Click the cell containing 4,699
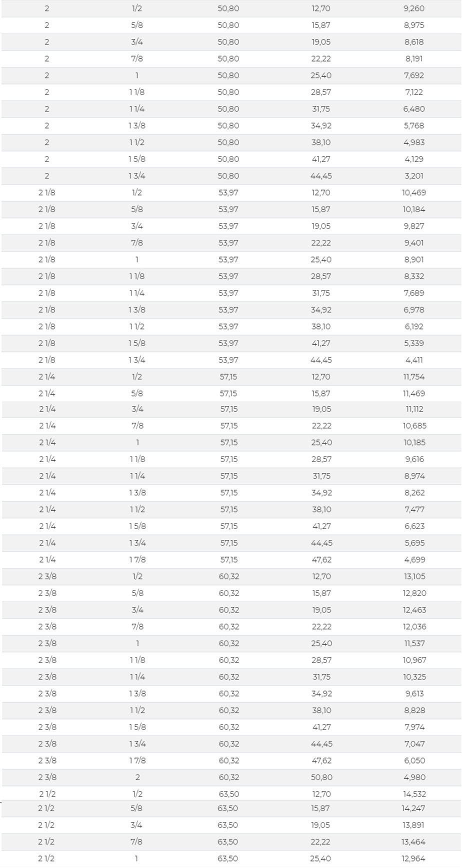 [414, 559]
